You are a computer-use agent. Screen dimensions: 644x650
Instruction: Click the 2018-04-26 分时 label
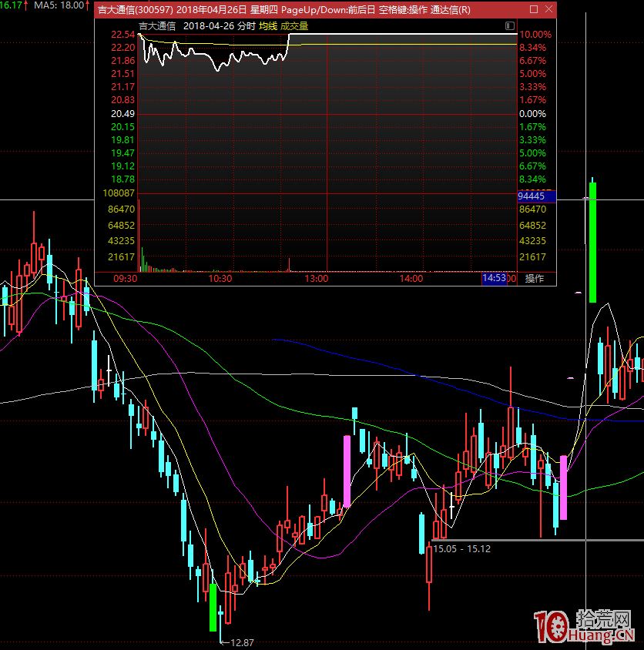pyautogui.click(x=219, y=26)
